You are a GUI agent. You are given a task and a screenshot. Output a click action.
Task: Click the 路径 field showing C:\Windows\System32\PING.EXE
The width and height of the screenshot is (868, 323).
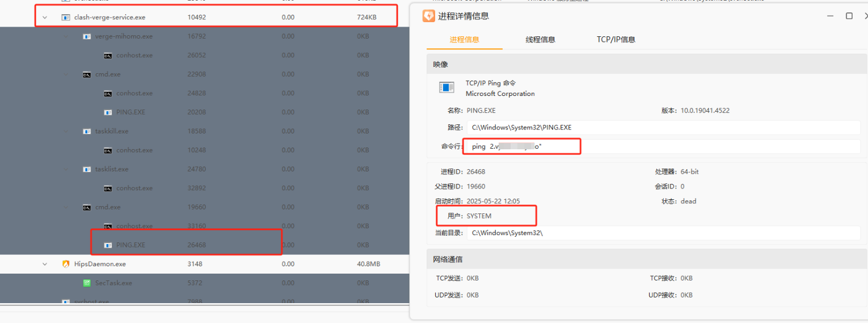pos(663,128)
